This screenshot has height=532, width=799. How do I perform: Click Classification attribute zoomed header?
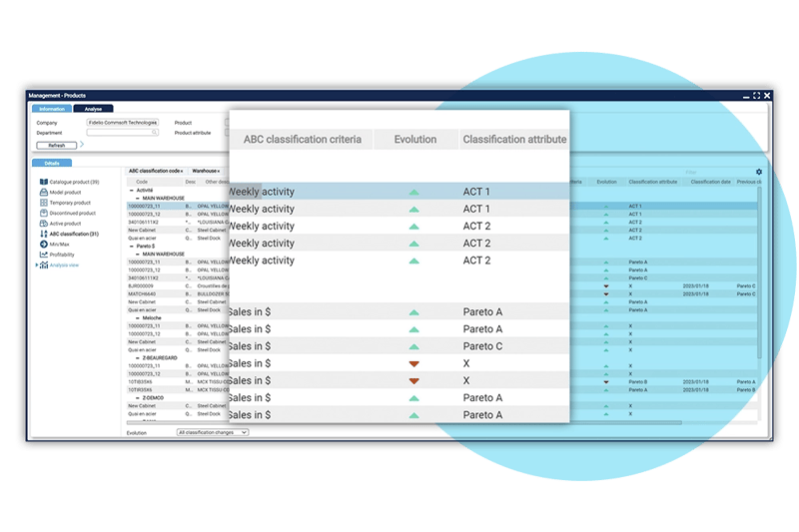514,140
